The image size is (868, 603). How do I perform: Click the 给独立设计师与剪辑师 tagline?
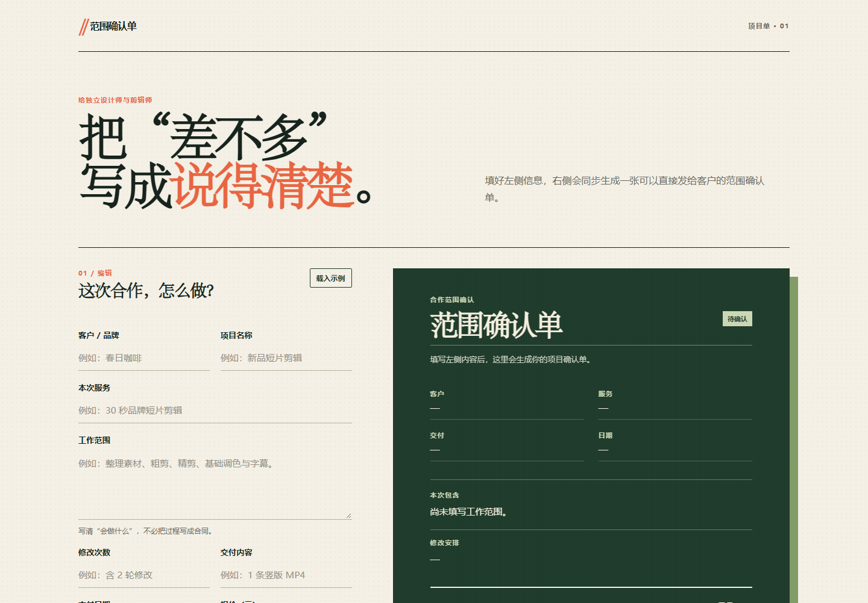tap(115, 100)
